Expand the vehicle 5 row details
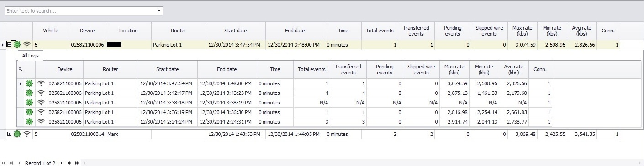The image size is (644, 166). [10, 134]
